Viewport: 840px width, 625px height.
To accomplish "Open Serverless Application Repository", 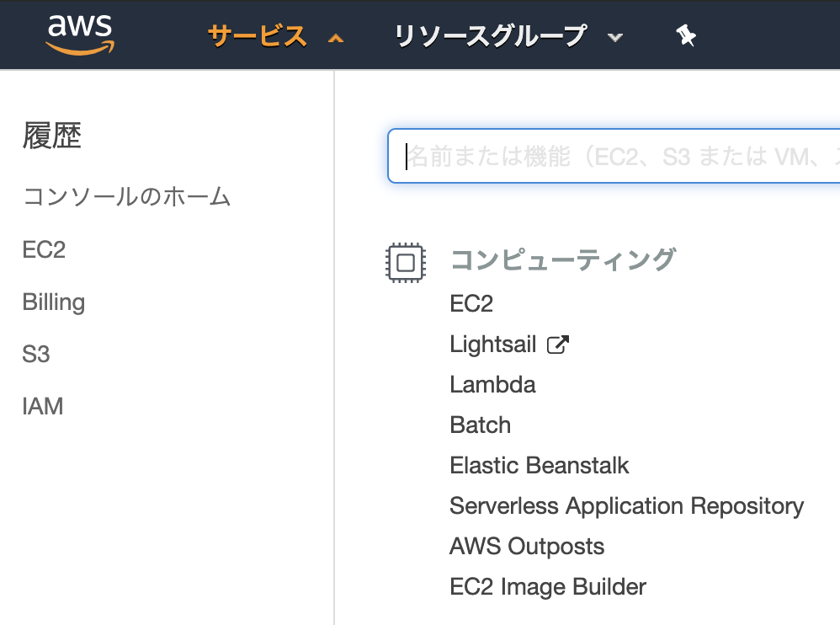I will click(626, 505).
